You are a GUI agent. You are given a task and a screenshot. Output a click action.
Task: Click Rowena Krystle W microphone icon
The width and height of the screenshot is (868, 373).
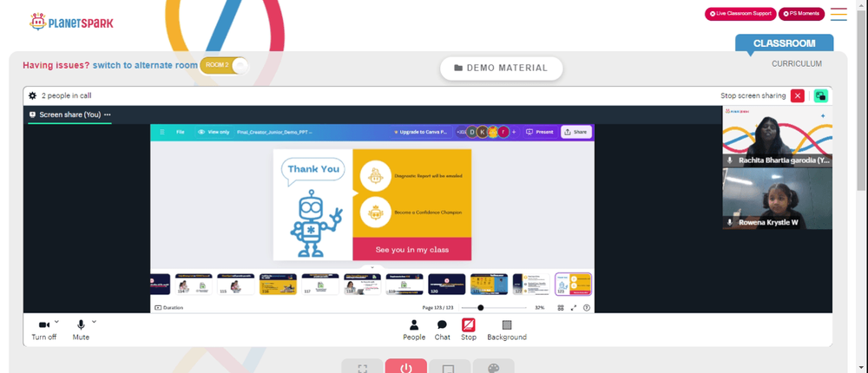pos(730,222)
